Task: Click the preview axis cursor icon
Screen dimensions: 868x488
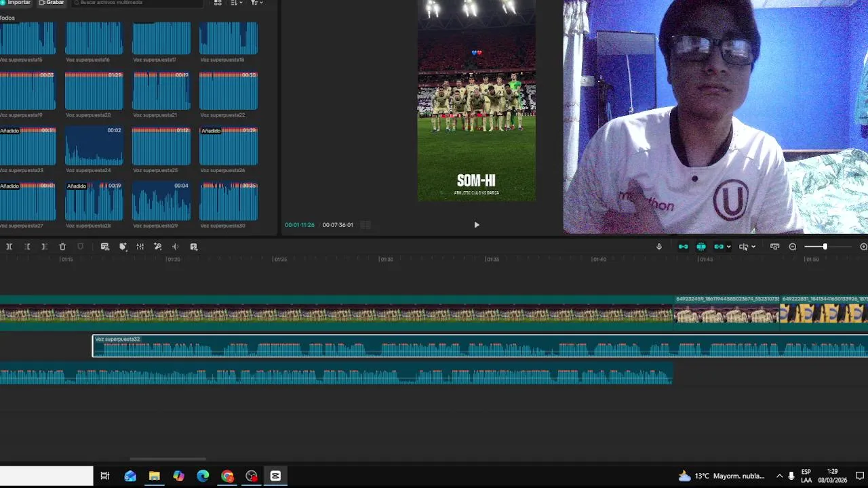Action: pyautogui.click(x=743, y=247)
